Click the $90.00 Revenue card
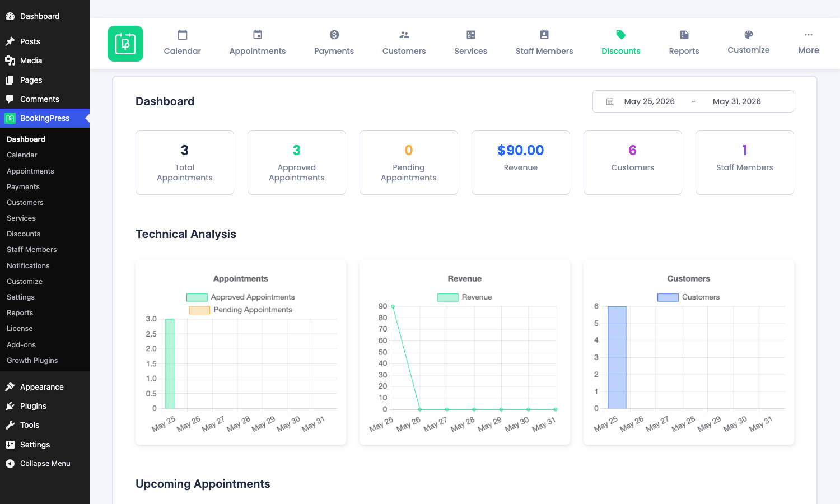Screen dimensions: 840x504 521,162
